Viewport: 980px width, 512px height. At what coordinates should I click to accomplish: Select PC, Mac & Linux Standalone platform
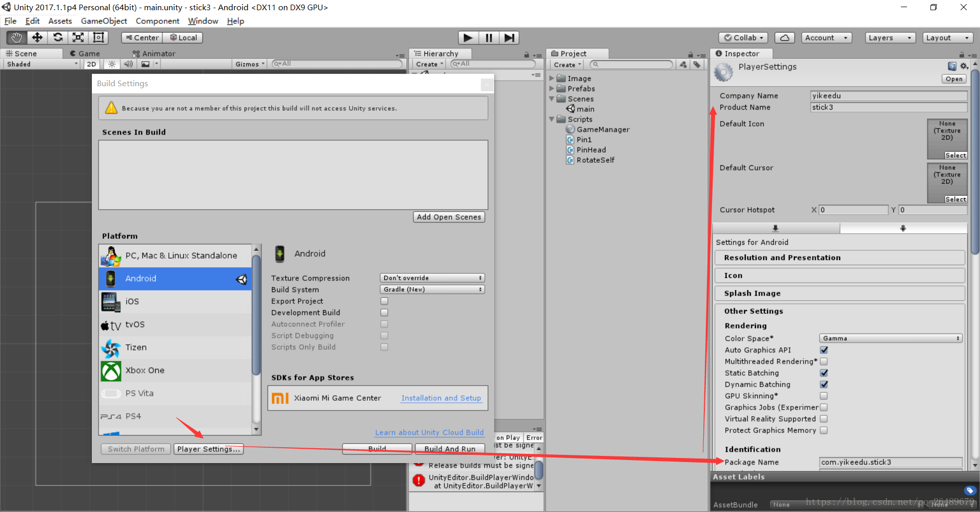(x=175, y=255)
